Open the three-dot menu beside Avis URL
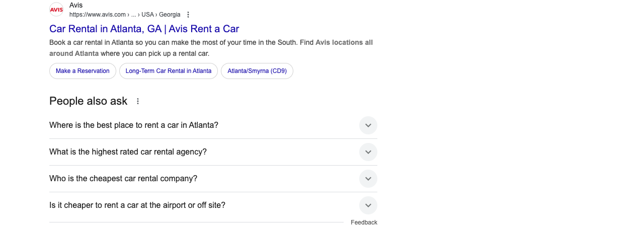The height and width of the screenshot is (226, 644). [188, 15]
